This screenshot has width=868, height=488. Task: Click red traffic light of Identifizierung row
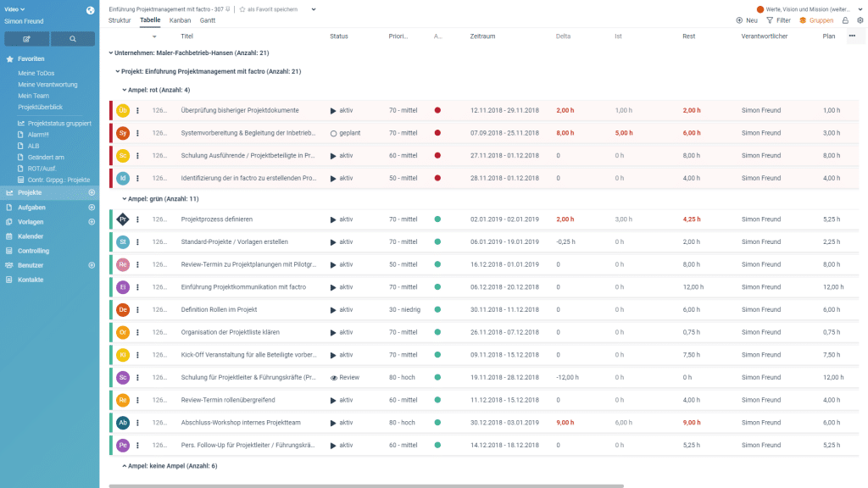click(437, 178)
